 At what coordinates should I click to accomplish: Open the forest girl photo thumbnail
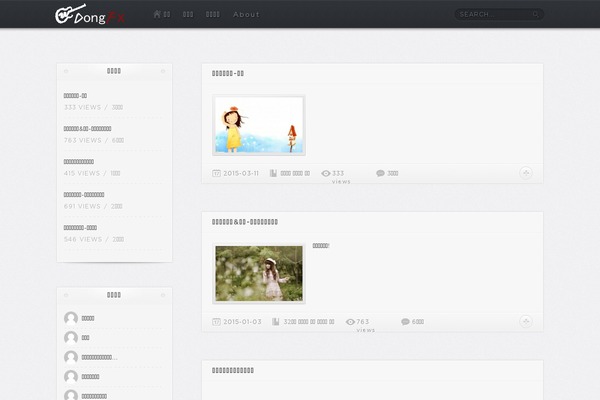pos(259,273)
